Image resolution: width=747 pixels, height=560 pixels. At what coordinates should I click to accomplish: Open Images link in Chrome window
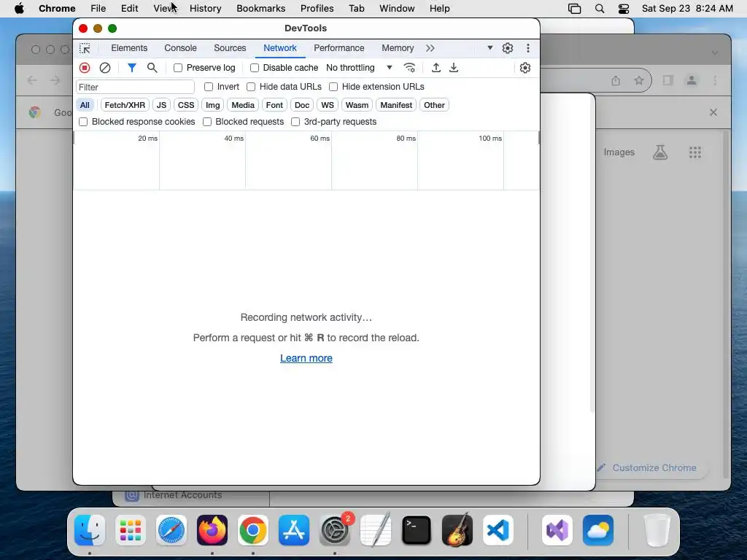619,152
